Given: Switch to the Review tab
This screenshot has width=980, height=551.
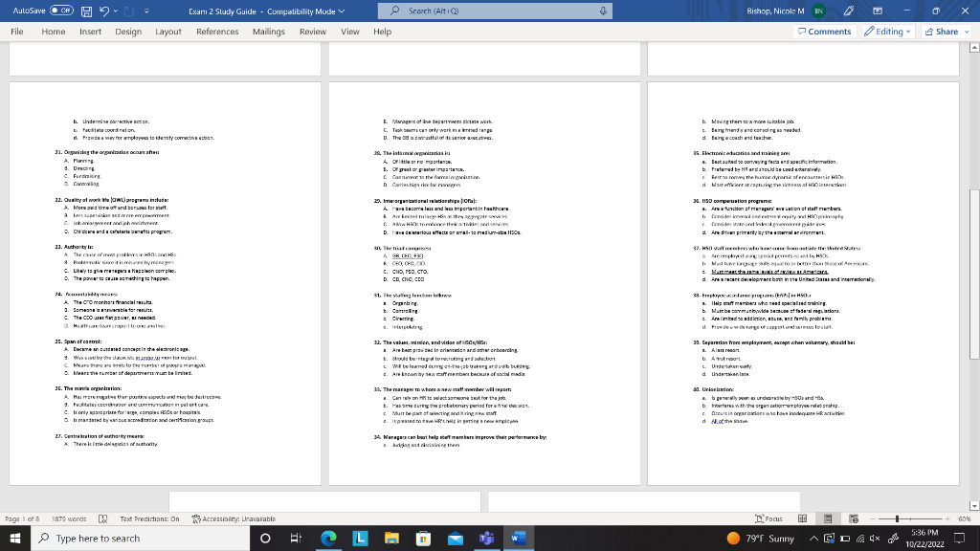Looking at the screenshot, I should [x=314, y=31].
